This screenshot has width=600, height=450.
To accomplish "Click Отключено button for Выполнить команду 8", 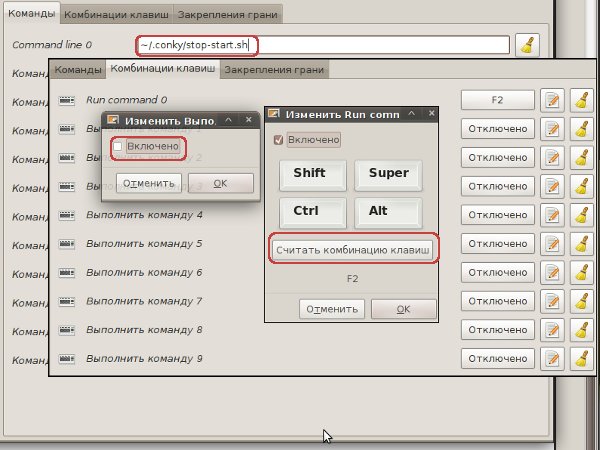I will tap(497, 330).
